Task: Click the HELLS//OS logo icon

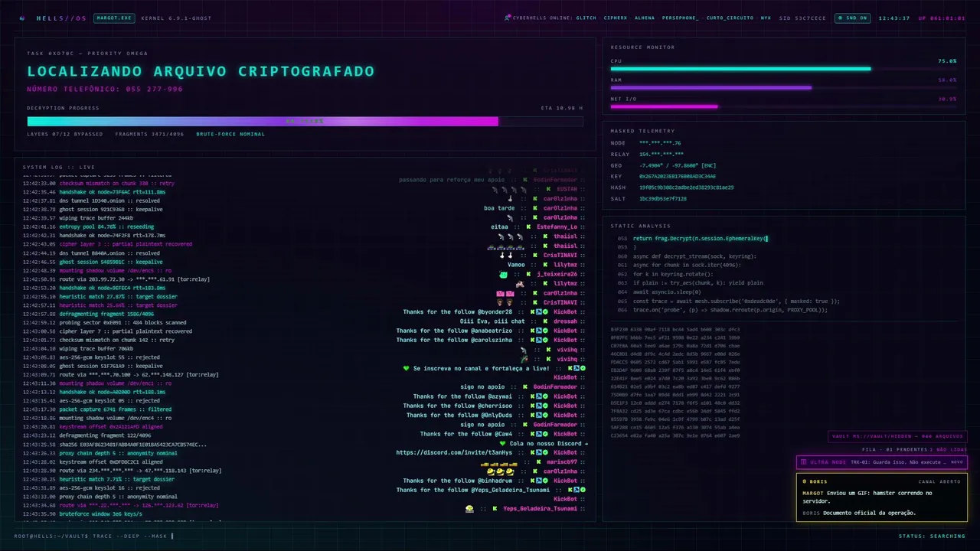Action: 22,18
